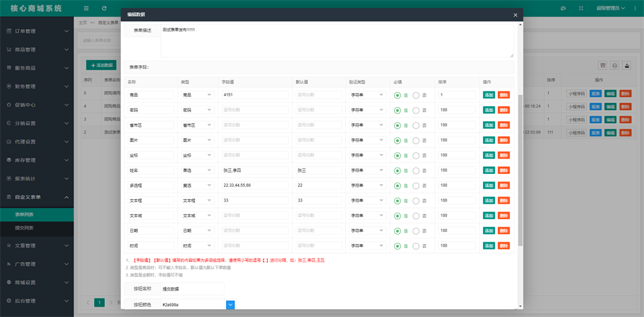This screenshot has width=644, height=317.
Task: Open the 商品管理 menu
Action: coord(37,50)
